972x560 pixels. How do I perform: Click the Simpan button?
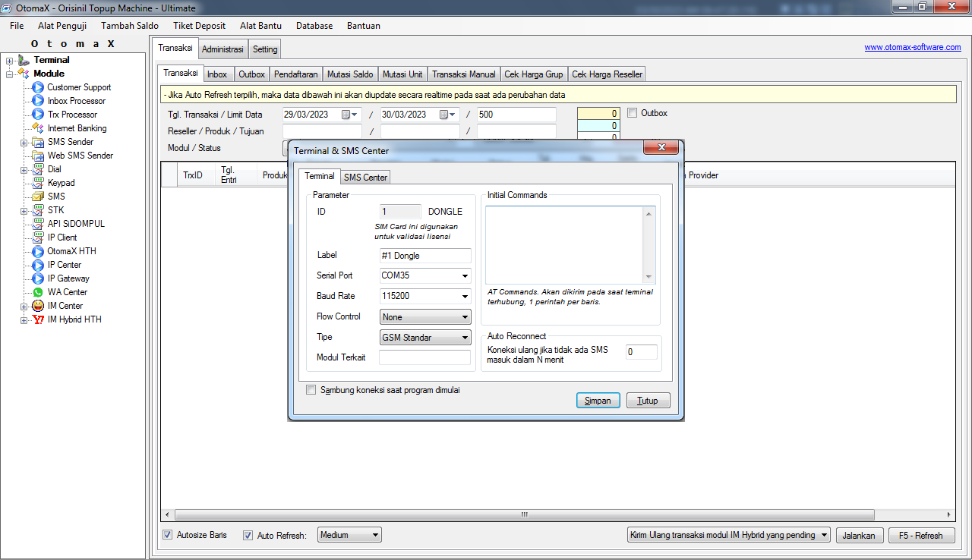tap(598, 401)
